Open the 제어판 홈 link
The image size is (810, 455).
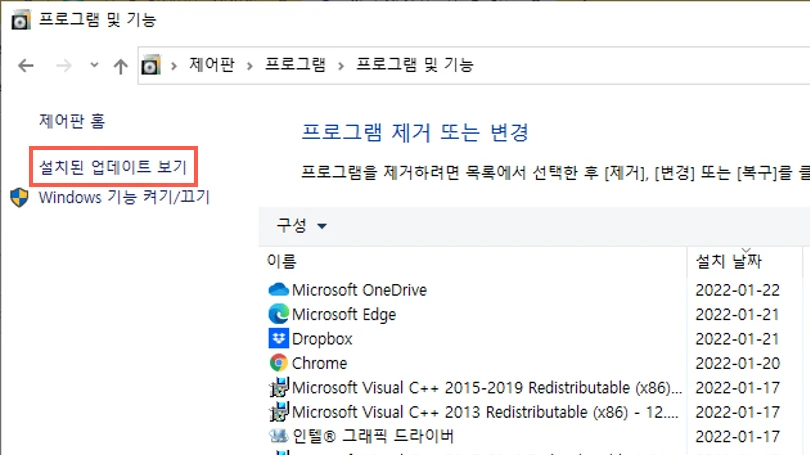(72, 121)
